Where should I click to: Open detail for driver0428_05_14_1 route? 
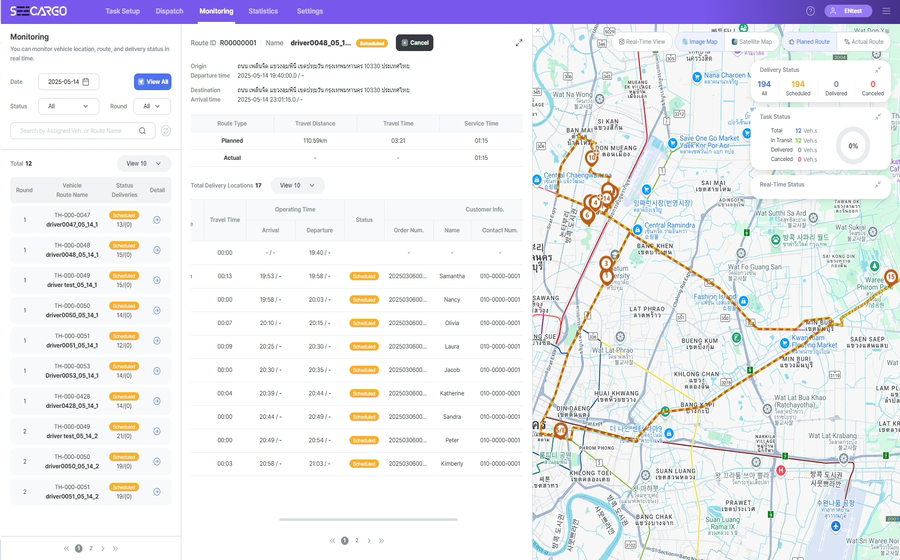(x=157, y=401)
